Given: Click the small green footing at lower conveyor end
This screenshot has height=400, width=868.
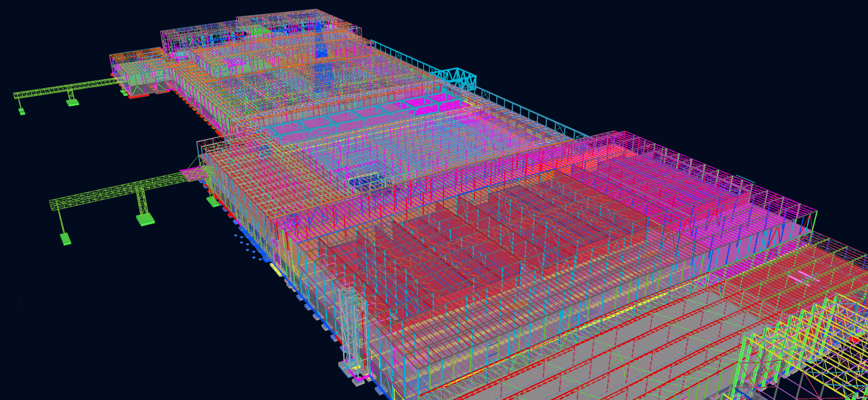Looking at the screenshot, I should (65, 239).
